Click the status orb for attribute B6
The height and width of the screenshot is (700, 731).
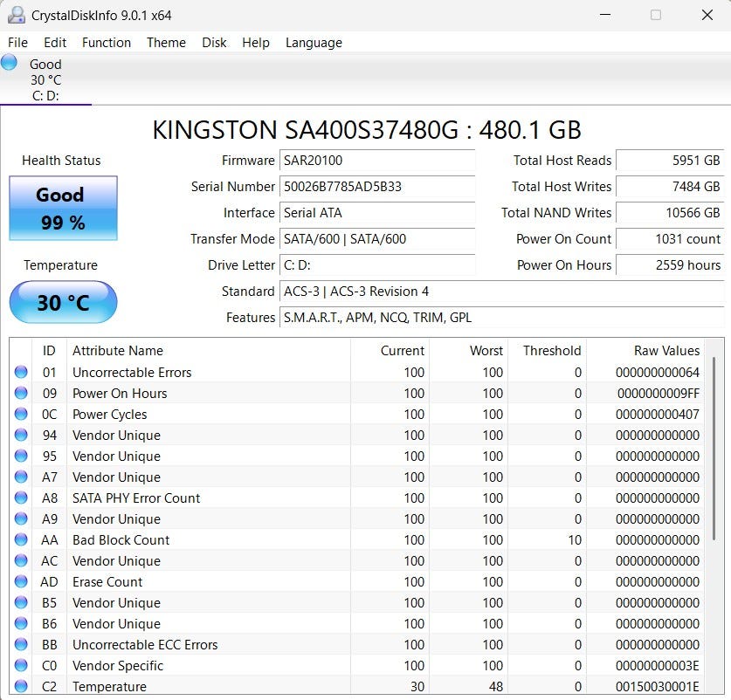click(21, 623)
